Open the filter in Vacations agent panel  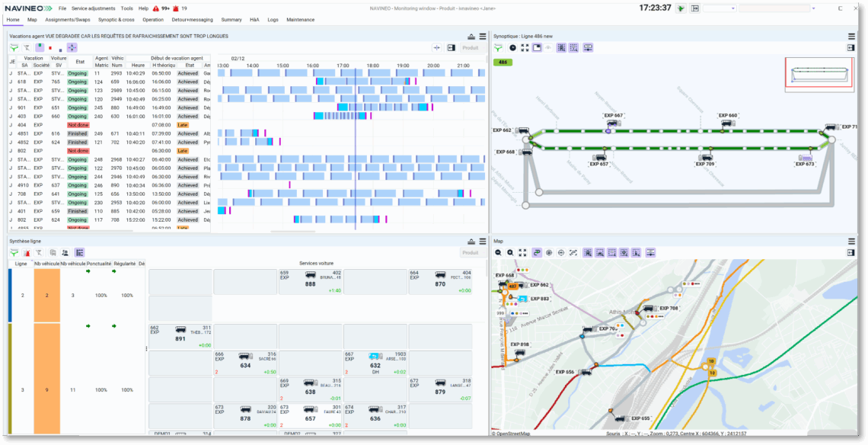[14, 48]
